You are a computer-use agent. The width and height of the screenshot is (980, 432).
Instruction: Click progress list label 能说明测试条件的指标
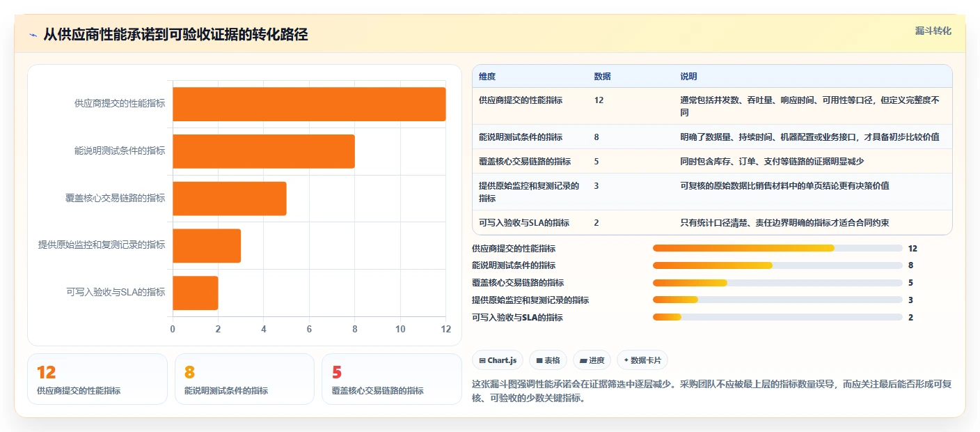pyautogui.click(x=514, y=265)
